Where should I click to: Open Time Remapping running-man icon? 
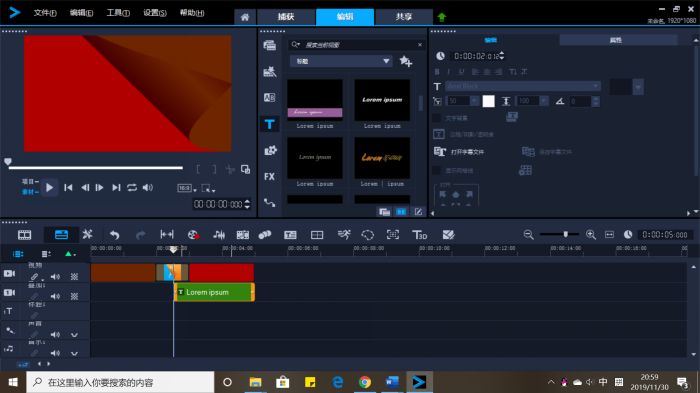coord(344,234)
